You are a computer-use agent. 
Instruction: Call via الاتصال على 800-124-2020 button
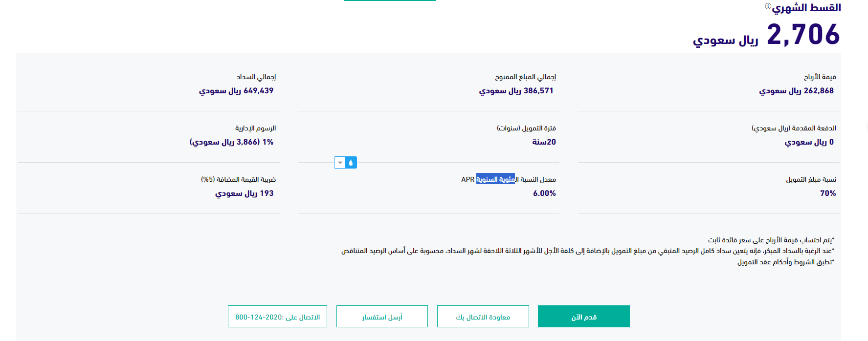click(x=277, y=317)
